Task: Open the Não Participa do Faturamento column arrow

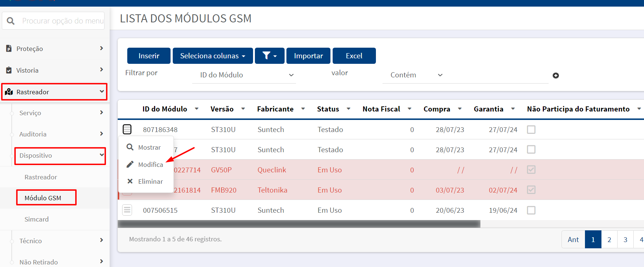Action: (x=639, y=109)
